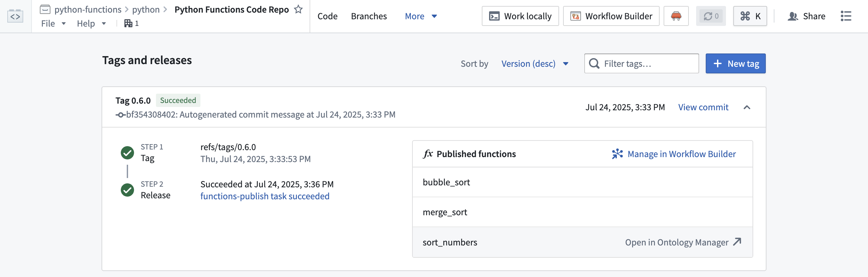This screenshot has height=277, width=868.
Task: Open functions-publish task succeeded link
Action: pyautogui.click(x=264, y=196)
